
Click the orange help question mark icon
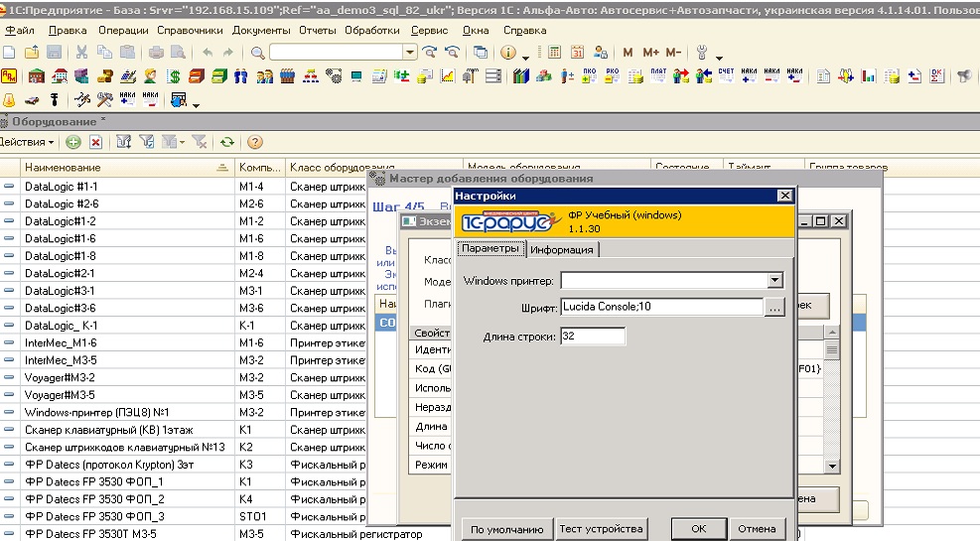(x=254, y=142)
